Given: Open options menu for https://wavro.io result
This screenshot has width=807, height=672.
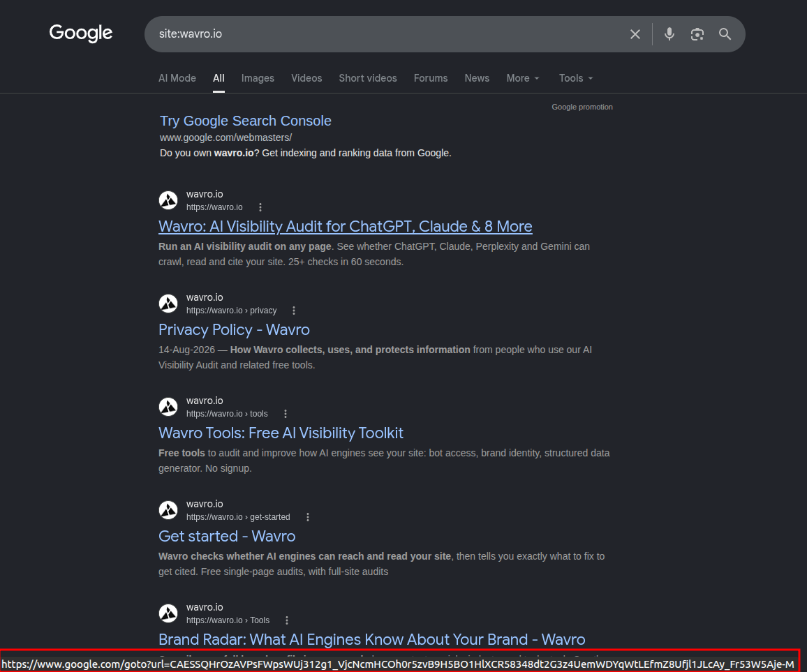Looking at the screenshot, I should point(260,207).
